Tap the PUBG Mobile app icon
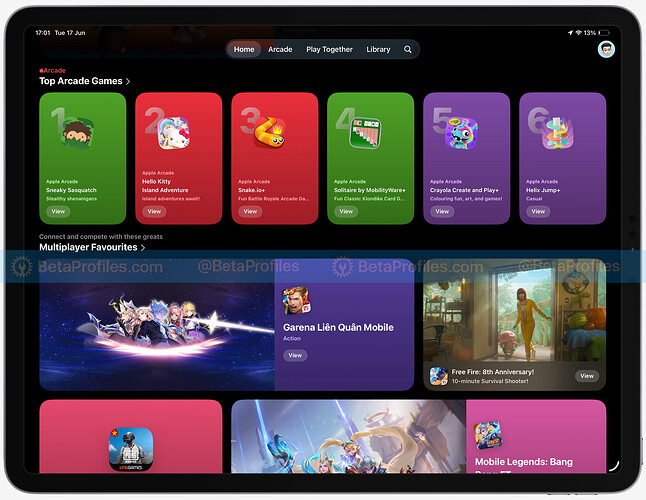The width and height of the screenshot is (646, 500). click(x=131, y=449)
